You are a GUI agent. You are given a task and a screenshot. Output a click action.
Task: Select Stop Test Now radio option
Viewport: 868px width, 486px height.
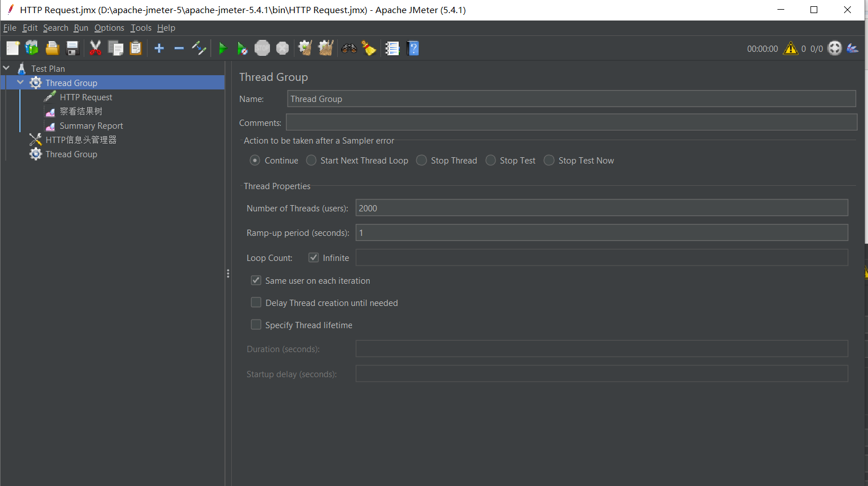[549, 161]
